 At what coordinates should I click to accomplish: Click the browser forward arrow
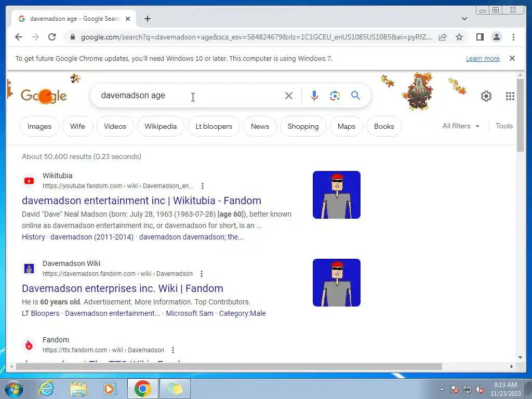[x=35, y=37]
